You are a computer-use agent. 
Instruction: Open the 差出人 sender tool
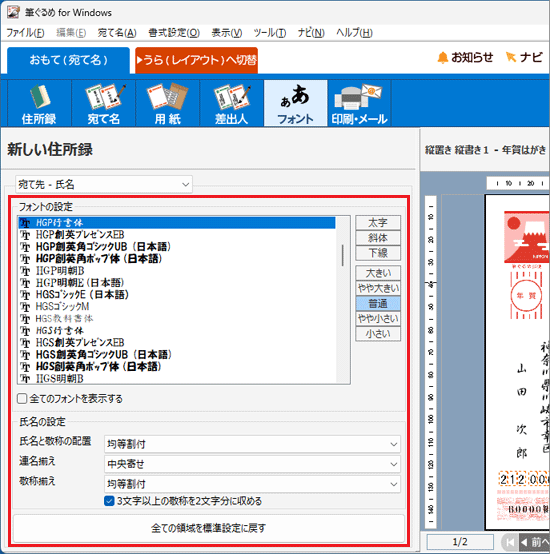pyautogui.click(x=232, y=103)
